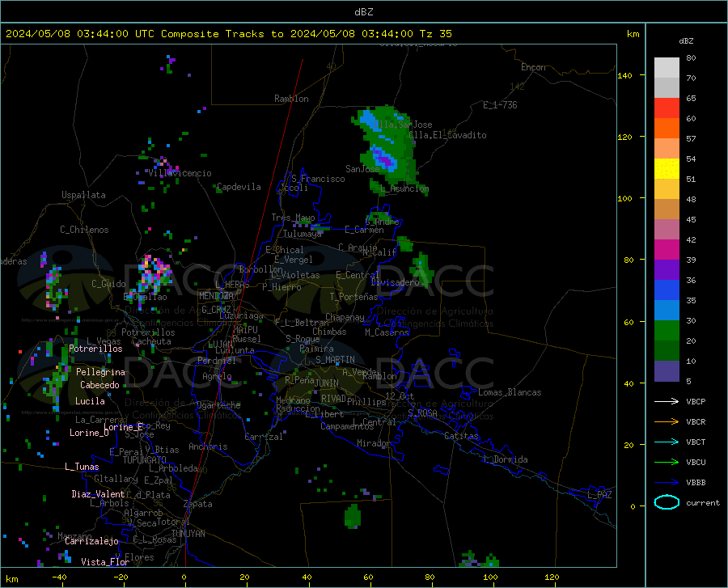Screen dimensions: 728x588
Task: Click the Clla.El_Cavadito map label
Action: 447,135
